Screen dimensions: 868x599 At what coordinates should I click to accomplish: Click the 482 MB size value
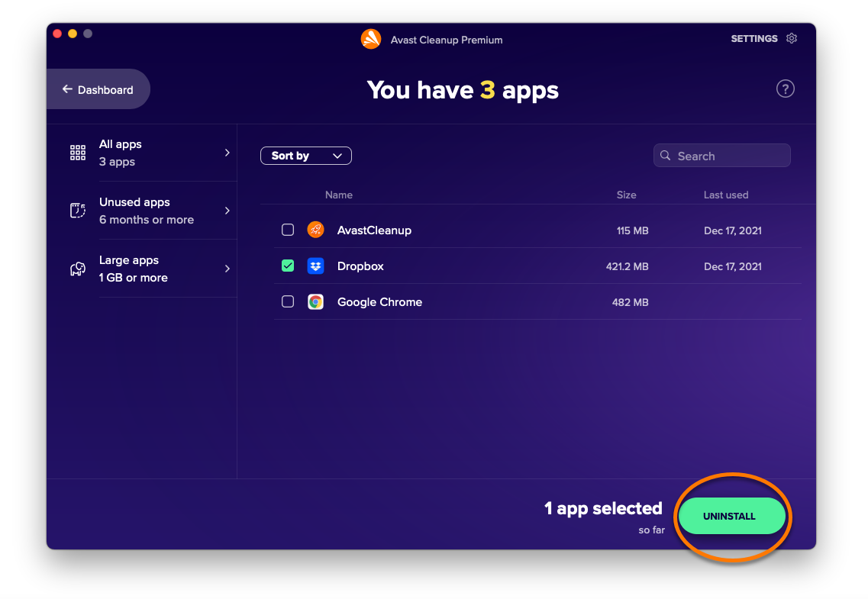point(630,302)
